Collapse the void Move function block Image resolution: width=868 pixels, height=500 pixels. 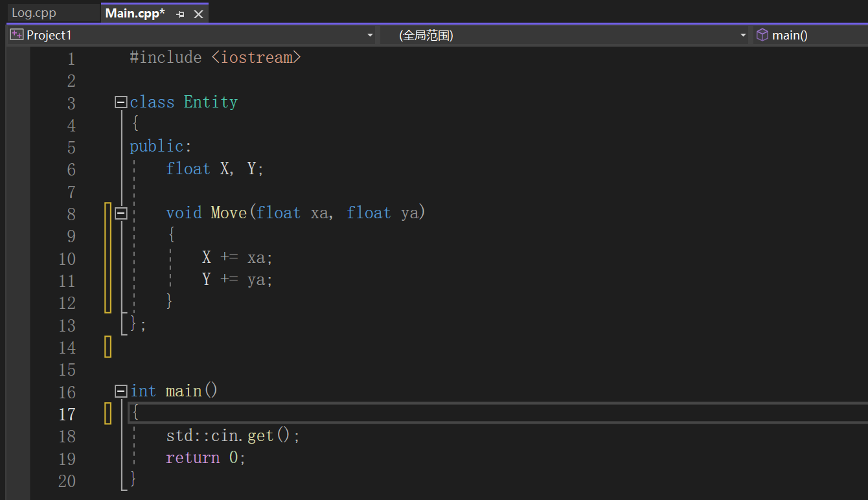[x=120, y=213]
